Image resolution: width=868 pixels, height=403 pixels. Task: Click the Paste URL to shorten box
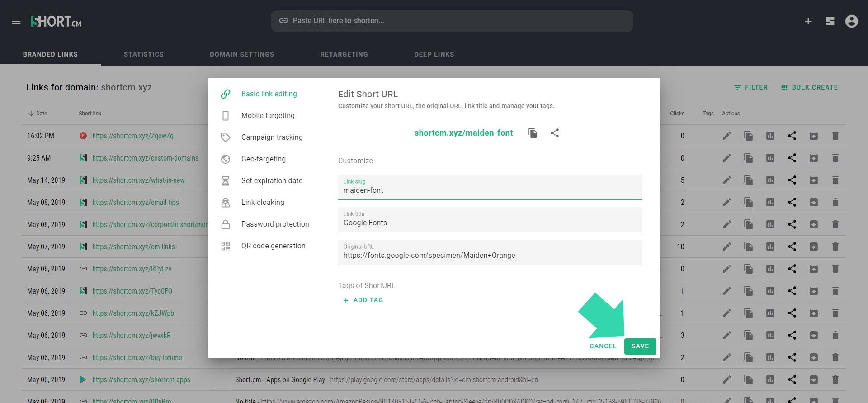pos(452,21)
